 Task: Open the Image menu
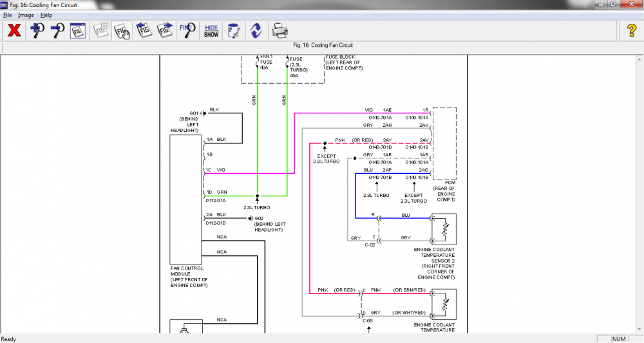pyautogui.click(x=26, y=15)
